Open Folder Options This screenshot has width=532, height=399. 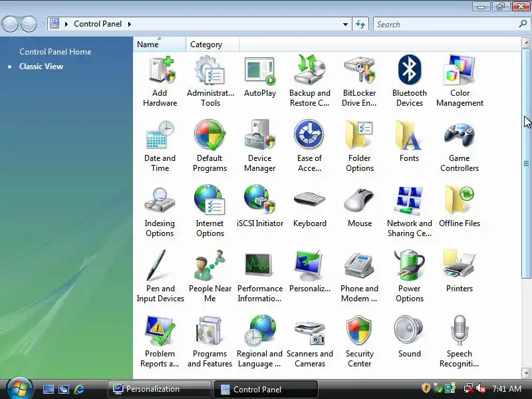tap(360, 146)
